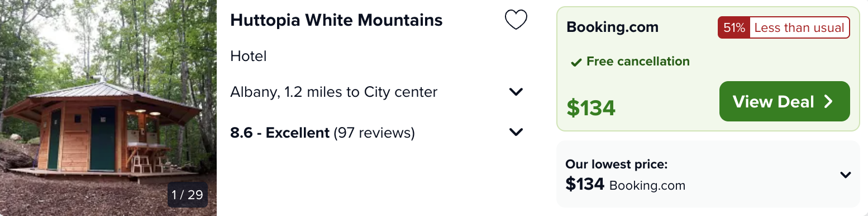
Task: Click the red 51% badge
Action: 734,27
